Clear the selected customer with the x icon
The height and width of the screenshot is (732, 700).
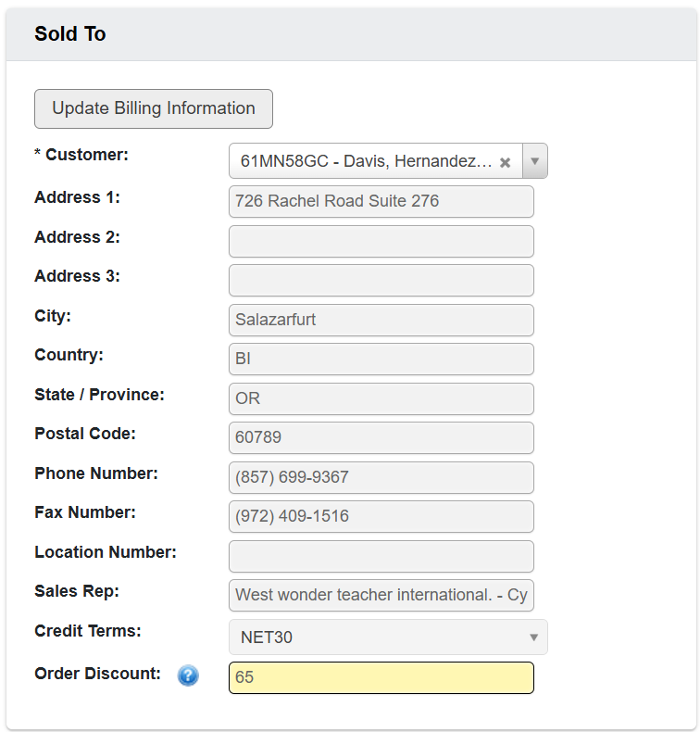coord(505,162)
